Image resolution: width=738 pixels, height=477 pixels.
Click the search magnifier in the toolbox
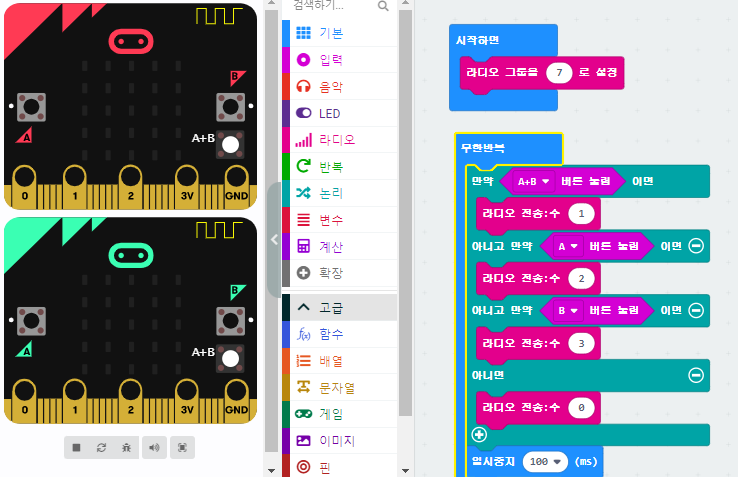pos(383,6)
